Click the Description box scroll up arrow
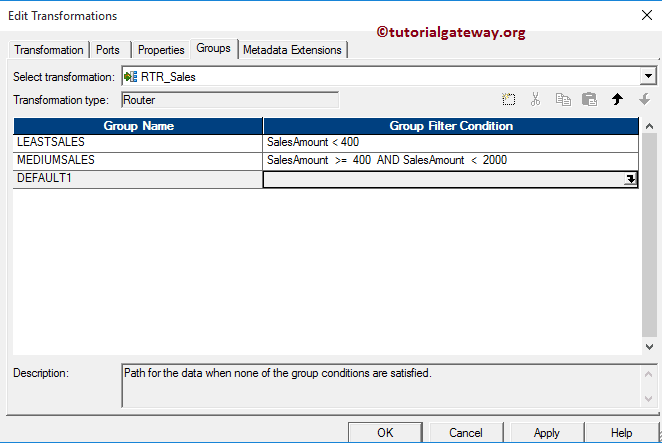Screen dimensions: 662x443 649,374
